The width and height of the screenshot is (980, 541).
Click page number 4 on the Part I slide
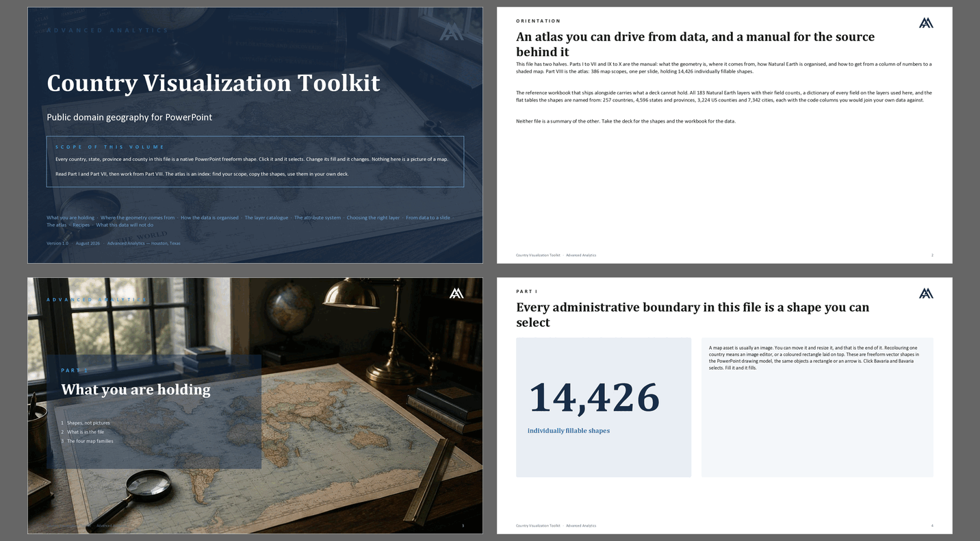coord(932,526)
